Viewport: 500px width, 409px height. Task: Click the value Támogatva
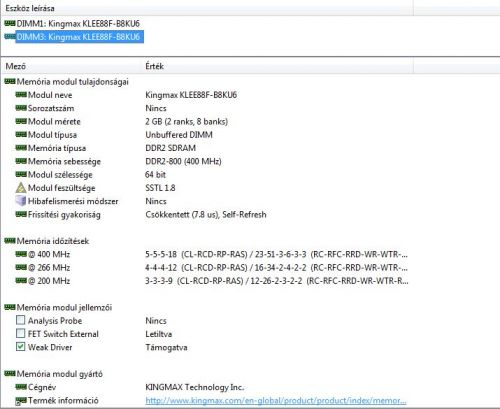point(166,347)
